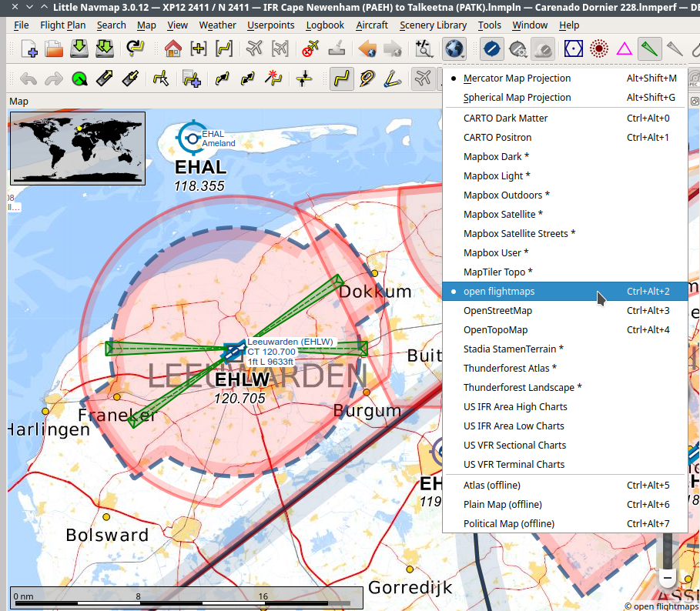Calculate flight plan magic wand icon
The width and height of the screenshot is (700, 611).
pyautogui.click(x=273, y=79)
